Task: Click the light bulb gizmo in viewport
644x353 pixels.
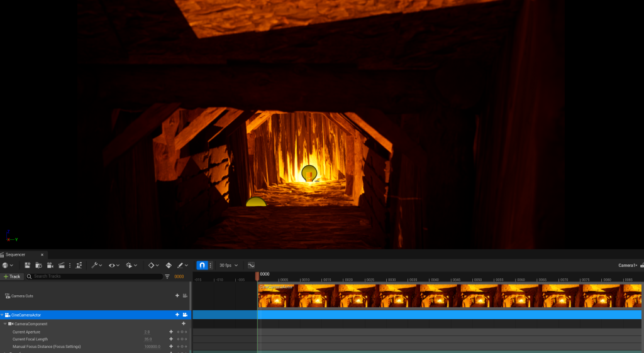Action: 309,173
